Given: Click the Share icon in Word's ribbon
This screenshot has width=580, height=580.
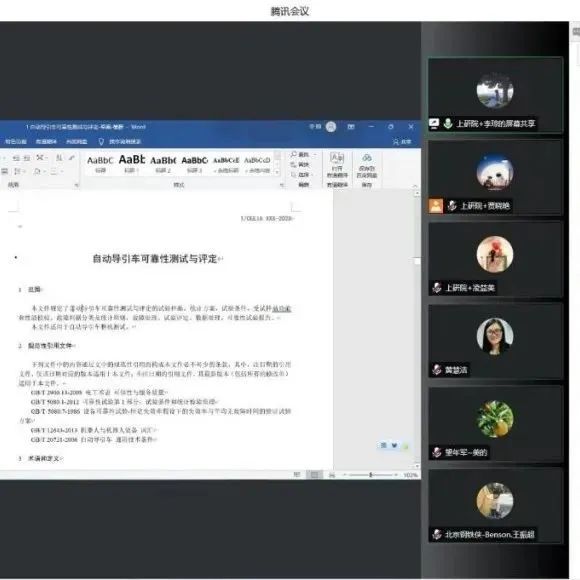Looking at the screenshot, I should tap(396, 142).
